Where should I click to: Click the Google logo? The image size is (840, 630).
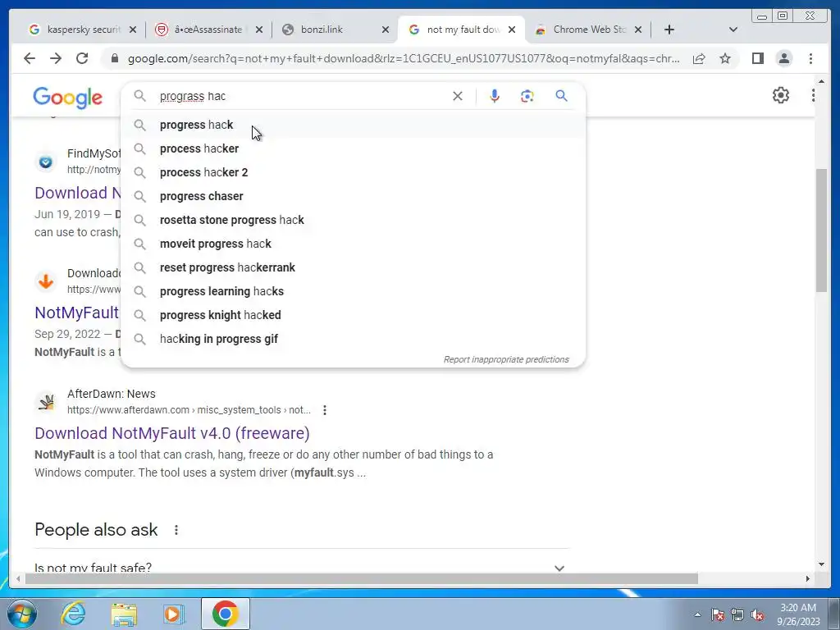67,98
